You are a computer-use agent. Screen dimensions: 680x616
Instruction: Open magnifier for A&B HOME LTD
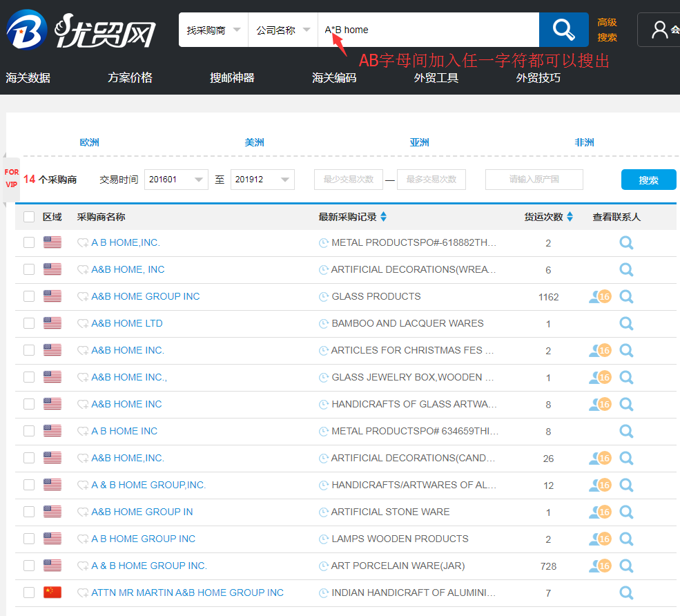tap(626, 323)
